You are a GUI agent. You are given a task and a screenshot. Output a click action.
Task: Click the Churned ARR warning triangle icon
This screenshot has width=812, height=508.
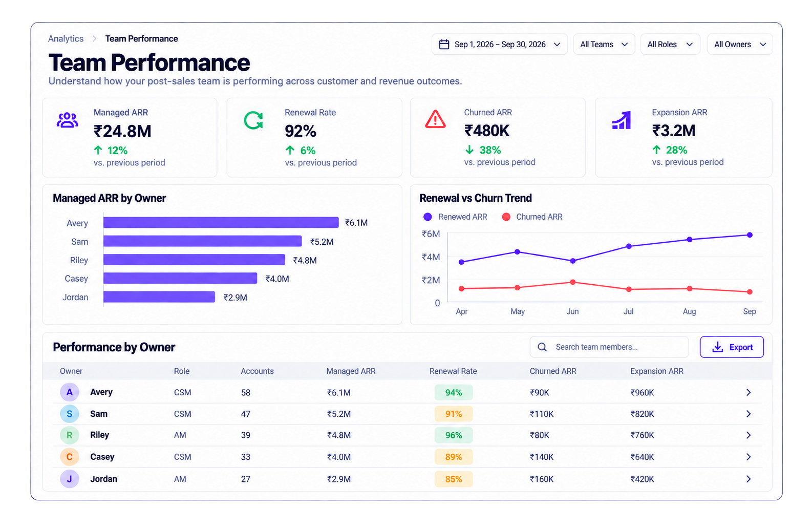tap(435, 119)
